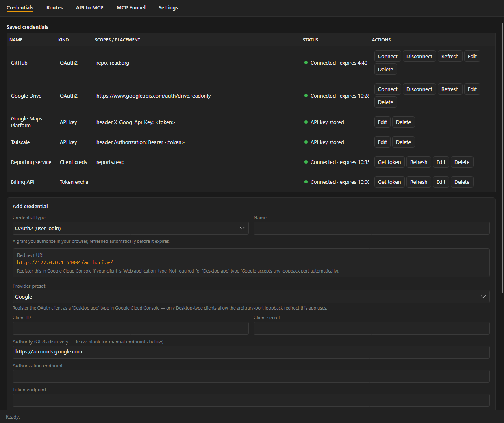Select the Google Drive name cell
Screen dimensions: 504x423
(26, 96)
